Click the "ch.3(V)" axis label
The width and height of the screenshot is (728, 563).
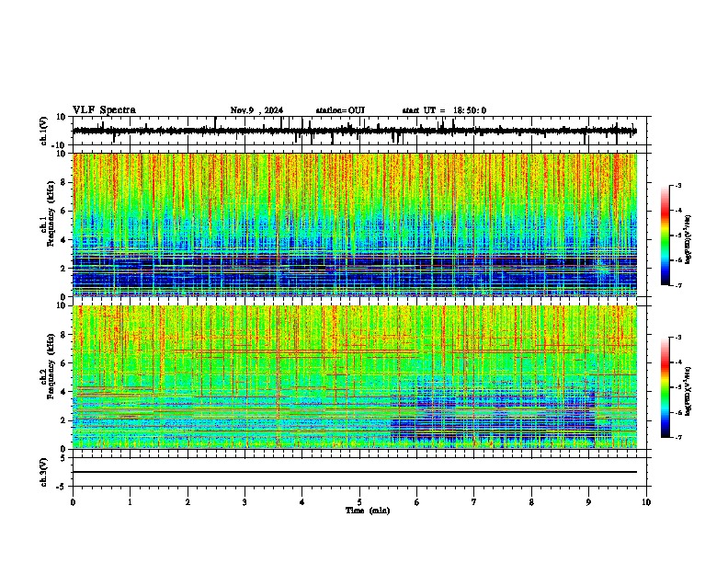pyautogui.click(x=45, y=472)
